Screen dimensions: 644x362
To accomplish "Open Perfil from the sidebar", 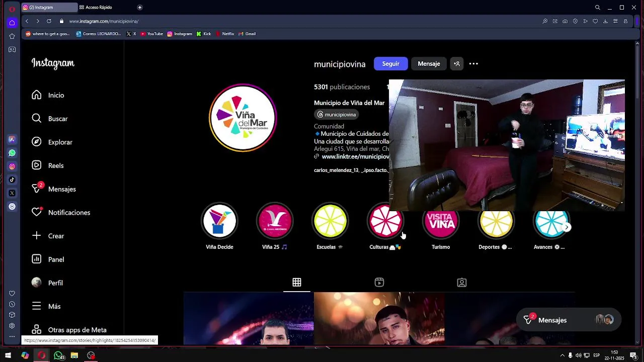I will click(47, 283).
